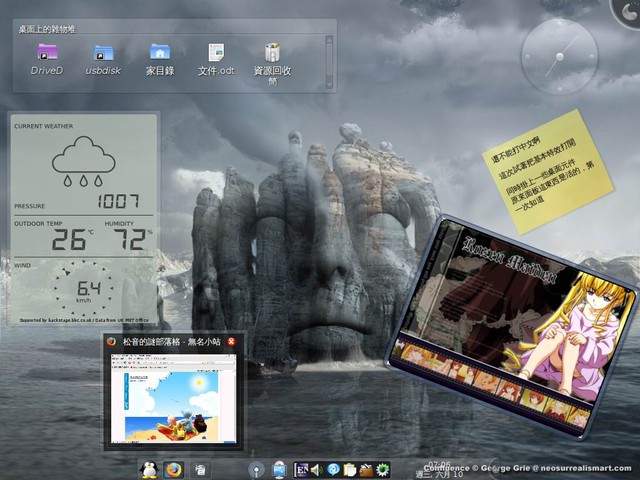Click the panel date 週三, 六月 10

(x=440, y=474)
